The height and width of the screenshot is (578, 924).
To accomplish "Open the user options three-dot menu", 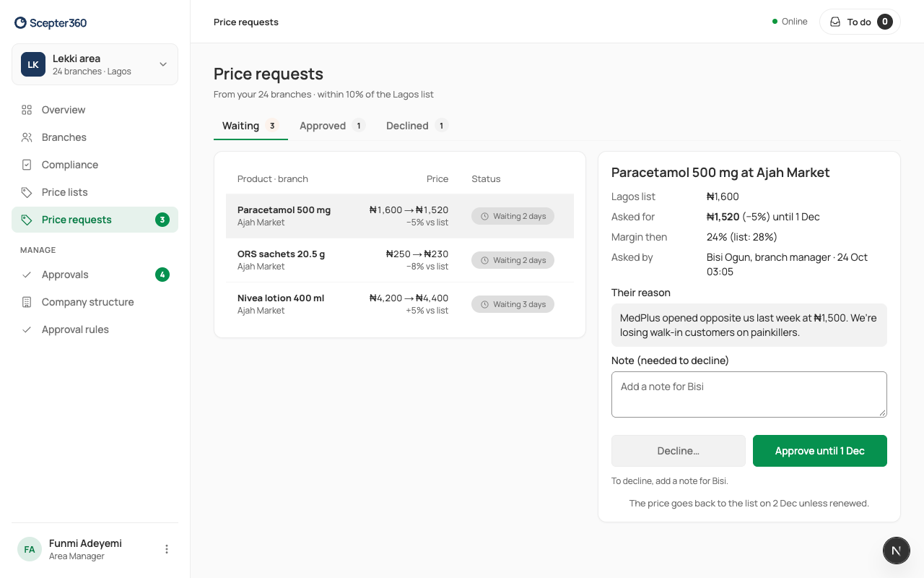I will click(167, 549).
